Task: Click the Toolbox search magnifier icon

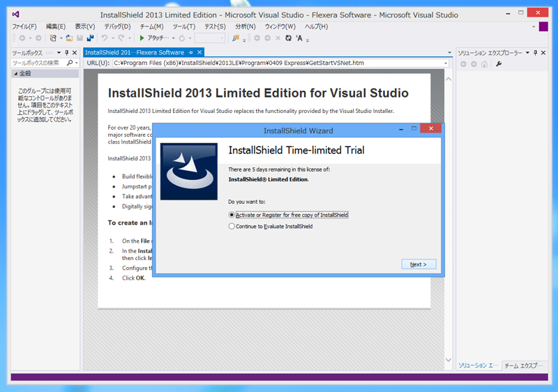Action: [x=70, y=63]
